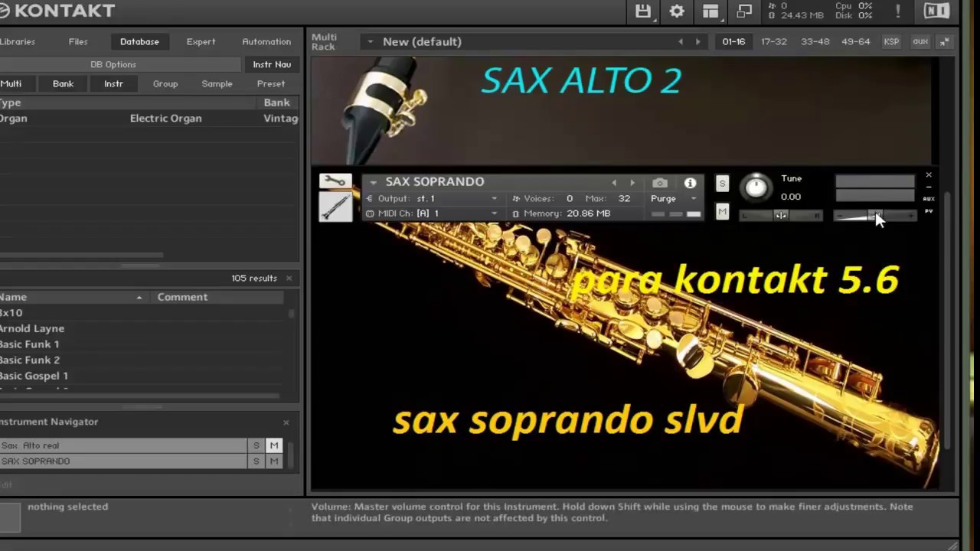Open the Purge menu
The height and width of the screenshot is (551, 980).
point(674,199)
